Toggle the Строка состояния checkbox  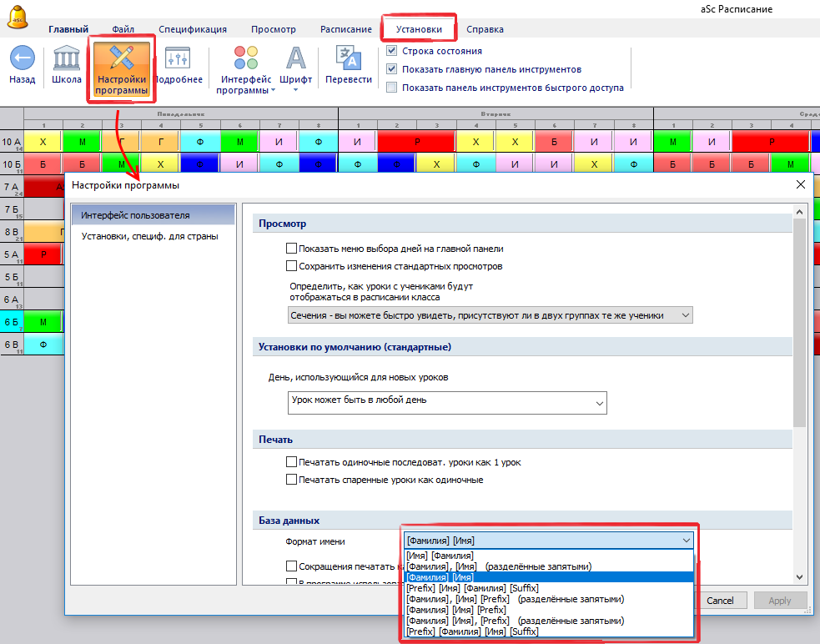391,51
